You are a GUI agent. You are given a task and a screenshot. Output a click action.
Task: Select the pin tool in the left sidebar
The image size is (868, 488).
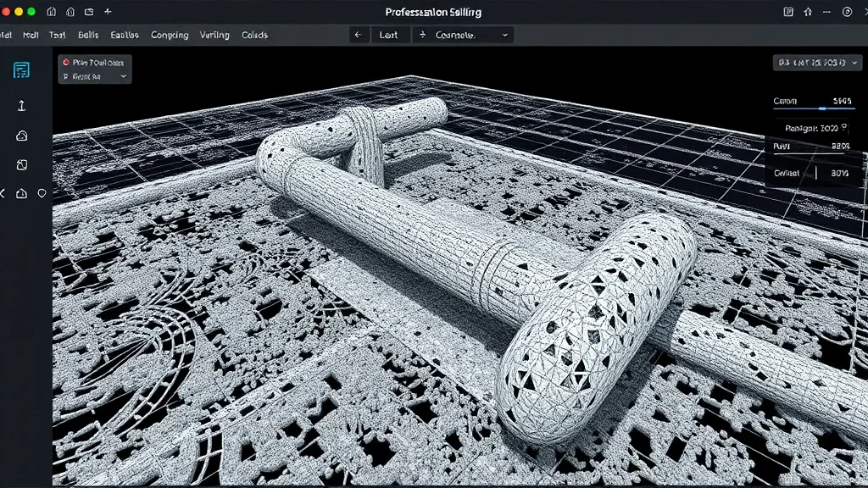[21, 106]
